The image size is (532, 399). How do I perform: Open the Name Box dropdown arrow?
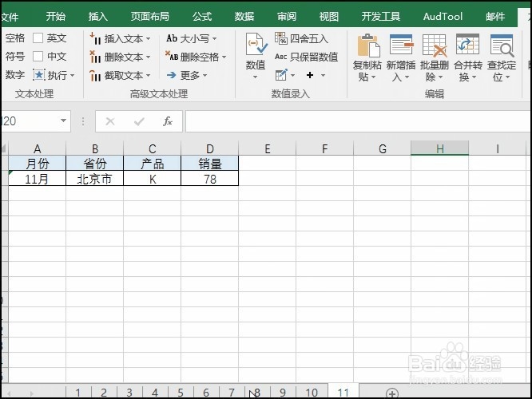click(x=63, y=120)
